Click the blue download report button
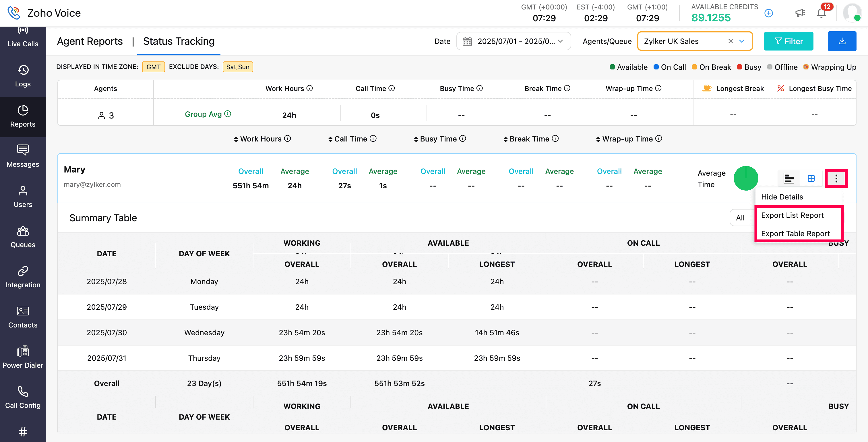868x442 pixels. [842, 41]
